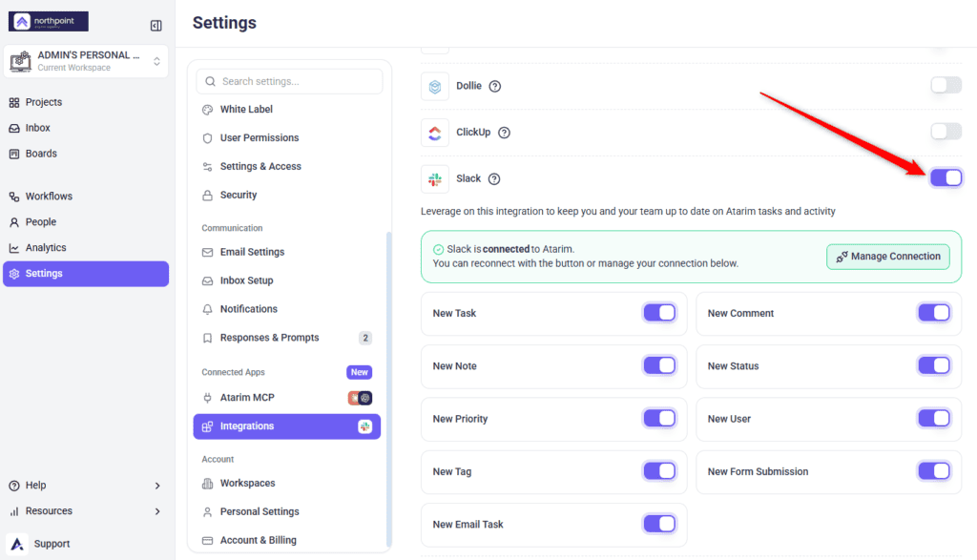Open Workspaces account settings

coord(287,483)
